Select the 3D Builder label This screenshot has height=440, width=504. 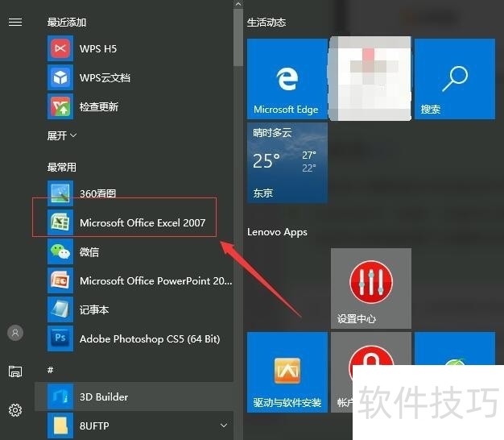click(104, 396)
